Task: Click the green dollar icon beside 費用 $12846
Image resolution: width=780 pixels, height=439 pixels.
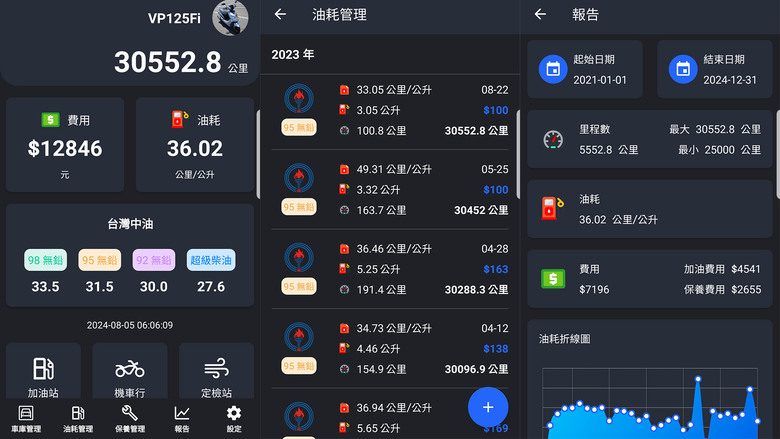Action: pyautogui.click(x=50, y=120)
